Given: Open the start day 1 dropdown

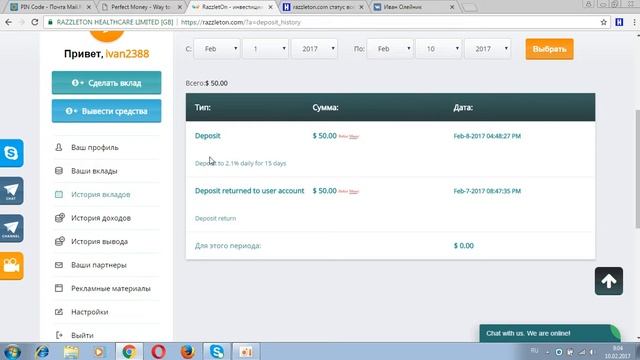Looking at the screenshot, I should click(266, 49).
